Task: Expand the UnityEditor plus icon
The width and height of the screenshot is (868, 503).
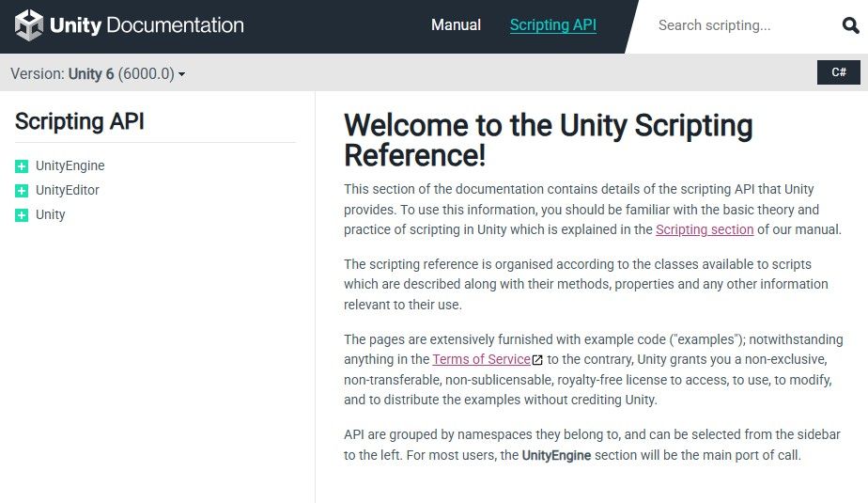Action: pos(22,191)
